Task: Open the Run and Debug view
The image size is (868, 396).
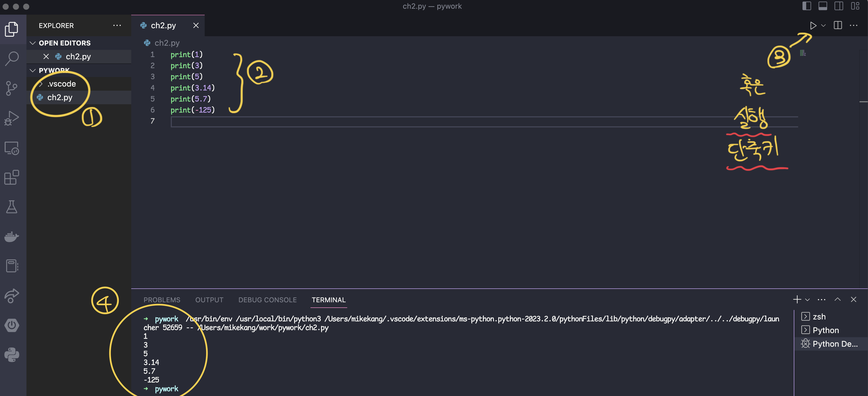Action: click(x=12, y=118)
